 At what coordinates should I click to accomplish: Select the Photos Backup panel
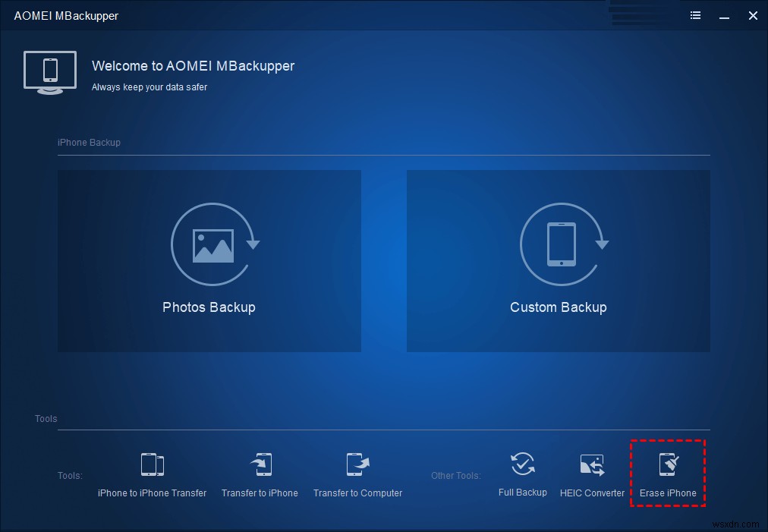[209, 260]
